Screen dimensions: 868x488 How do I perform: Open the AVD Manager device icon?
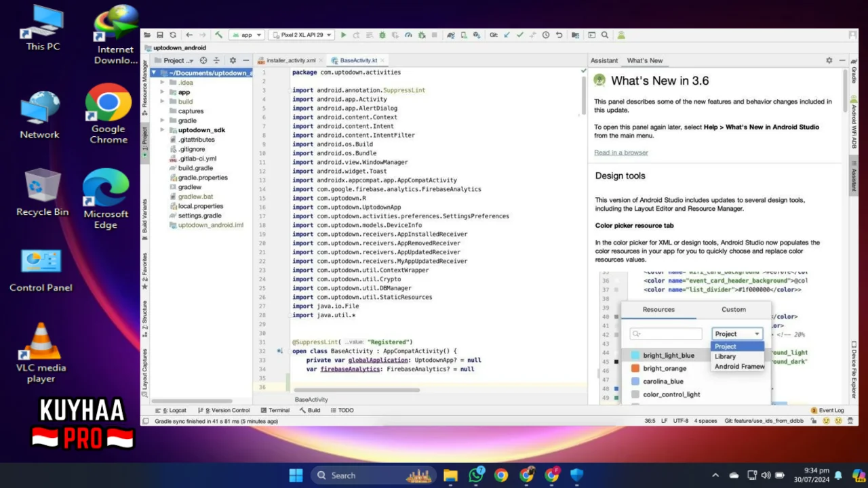[x=464, y=35]
